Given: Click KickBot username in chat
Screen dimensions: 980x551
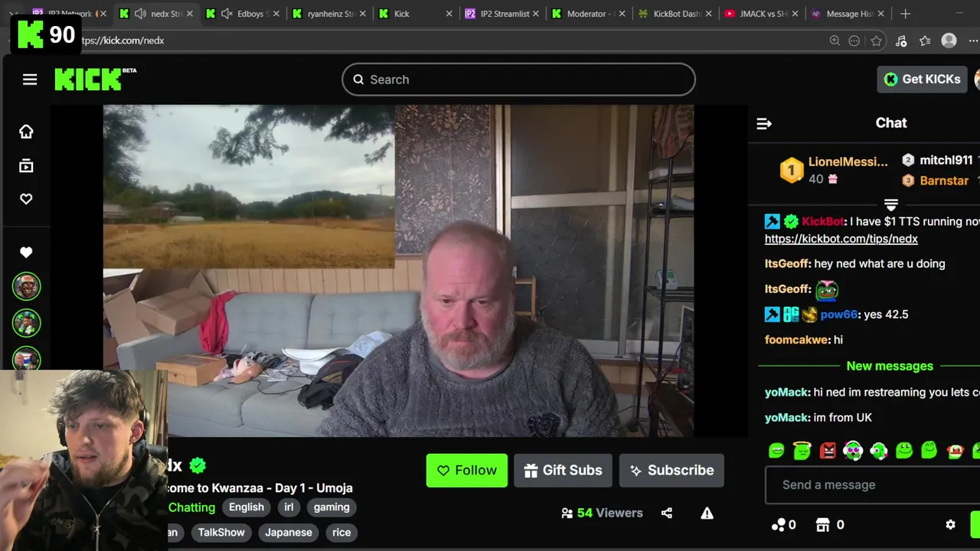Looking at the screenshot, I should 822,221.
